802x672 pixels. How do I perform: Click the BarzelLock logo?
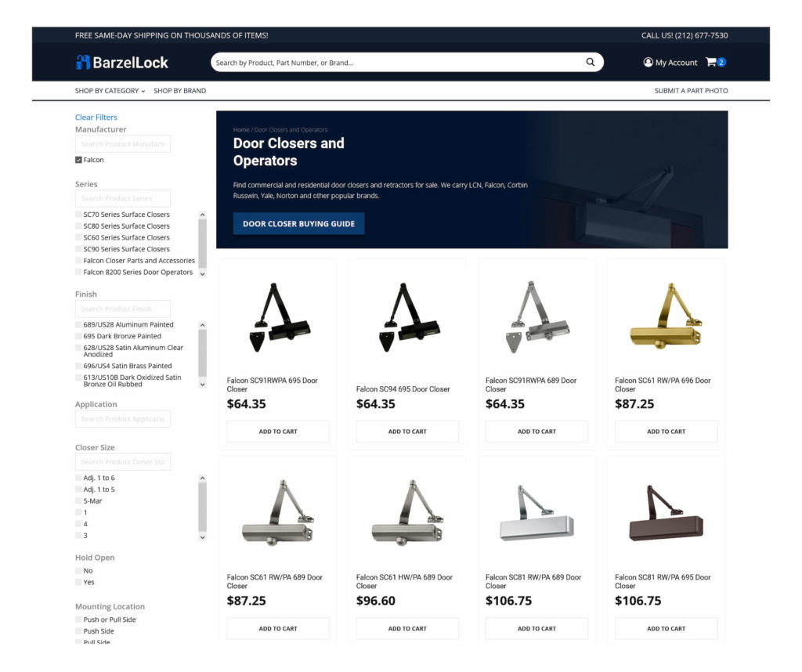point(121,63)
